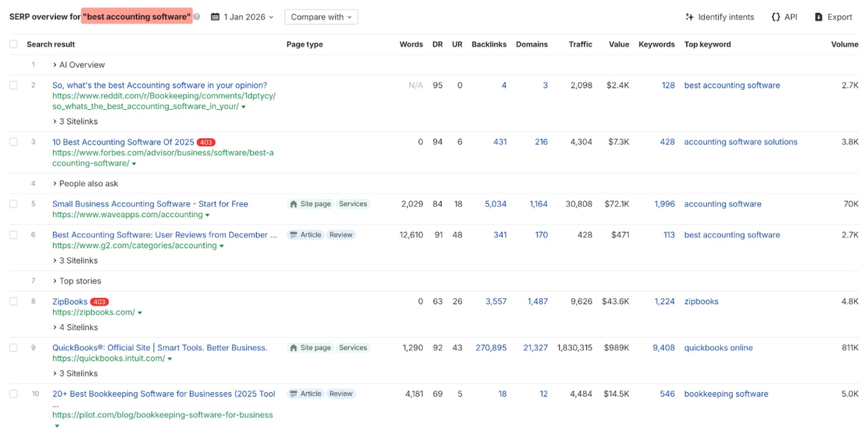This screenshot has width=868, height=435.
Task: Sort by the Volume column header
Action: (845, 44)
